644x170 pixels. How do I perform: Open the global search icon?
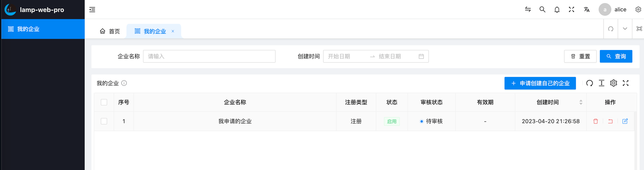tap(542, 10)
